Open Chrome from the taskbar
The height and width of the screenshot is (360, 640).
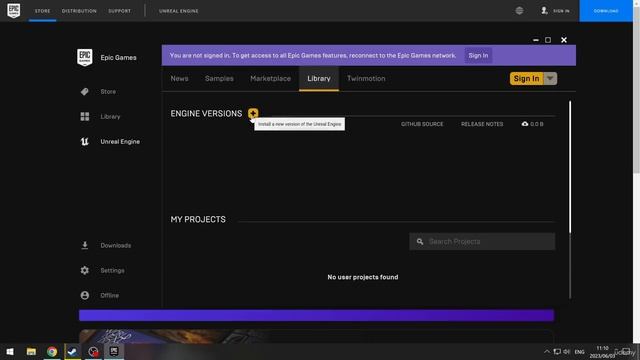(x=52, y=351)
